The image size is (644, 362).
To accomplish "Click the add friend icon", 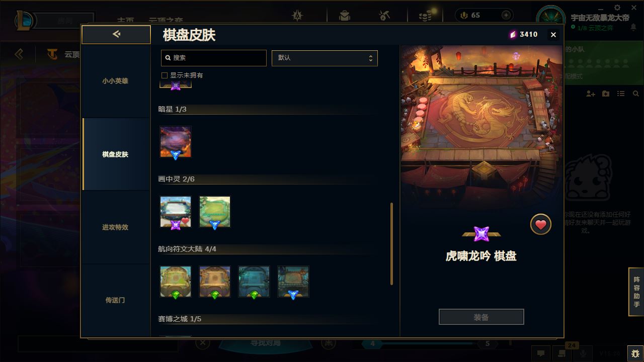I will (x=591, y=94).
